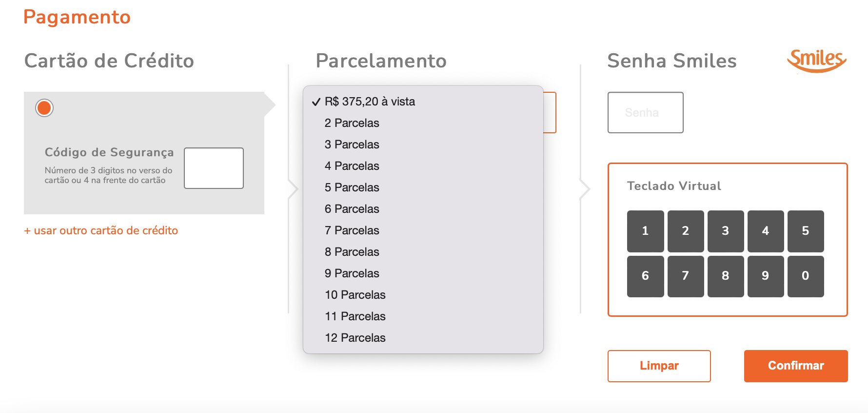Choose R$ 375,20 à vista option
868x413 pixels.
pyautogui.click(x=423, y=102)
